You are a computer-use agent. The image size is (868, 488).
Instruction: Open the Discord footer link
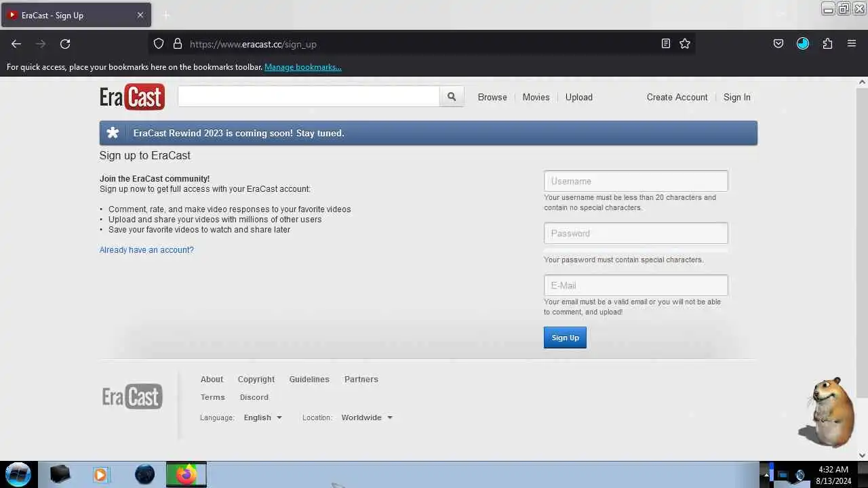[254, 397]
